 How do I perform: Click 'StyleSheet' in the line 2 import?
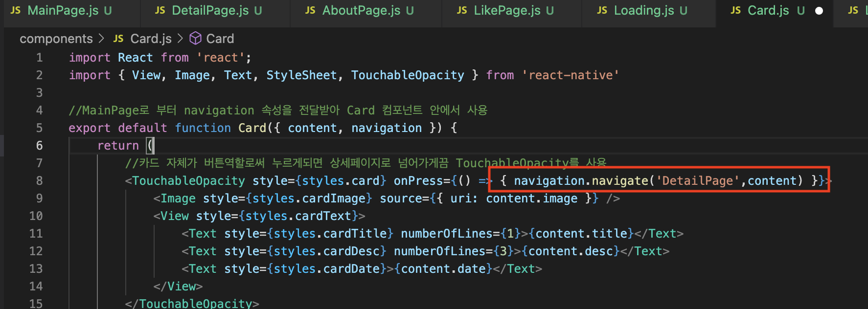301,75
